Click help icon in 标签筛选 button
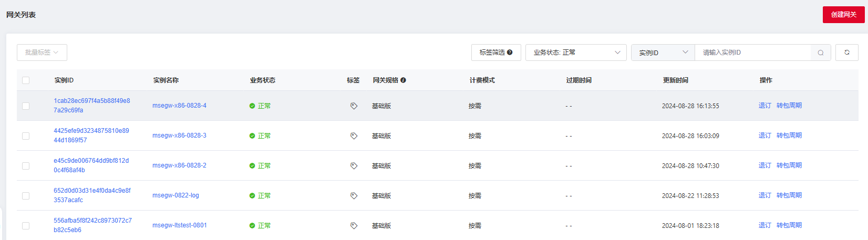 pos(510,53)
